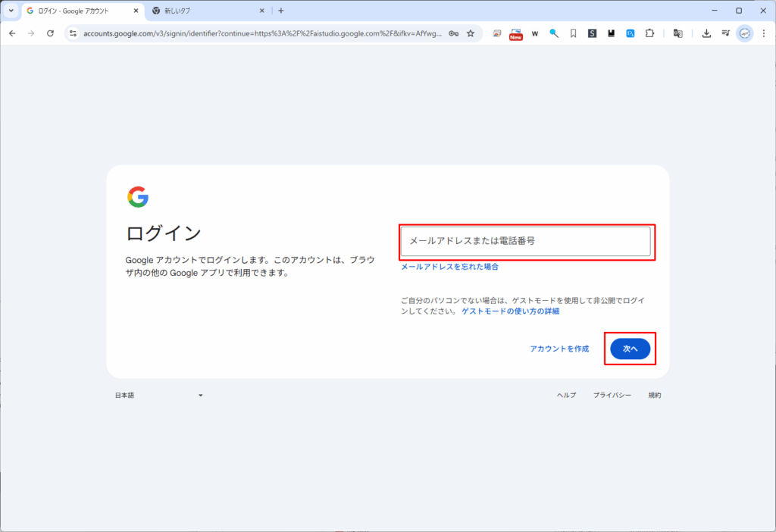This screenshot has width=776, height=532.
Task: Click the address bar URL
Action: 262,33
